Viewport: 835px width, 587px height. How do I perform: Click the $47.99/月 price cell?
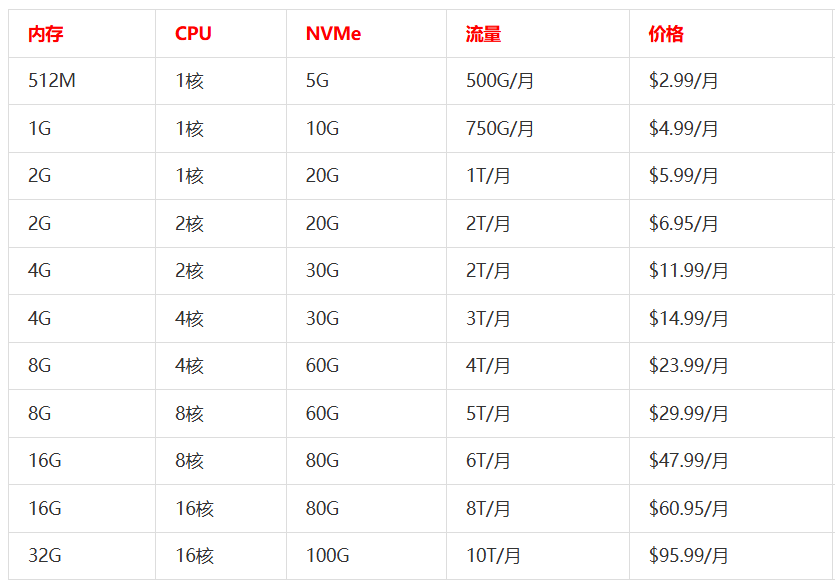[688, 461]
